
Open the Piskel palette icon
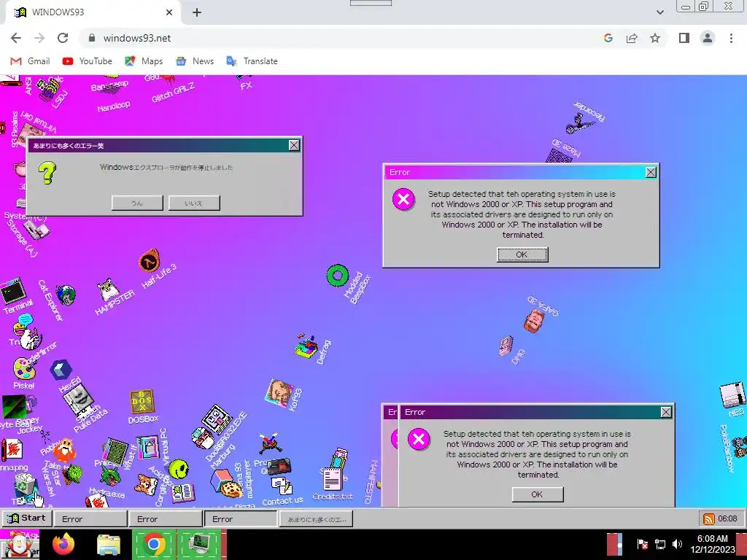[23, 370]
